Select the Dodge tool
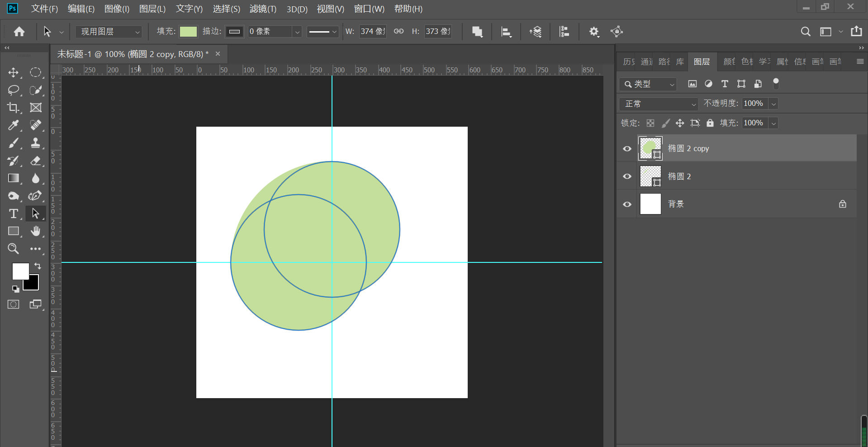Viewport: 868px width, 447px height. pyautogui.click(x=14, y=196)
